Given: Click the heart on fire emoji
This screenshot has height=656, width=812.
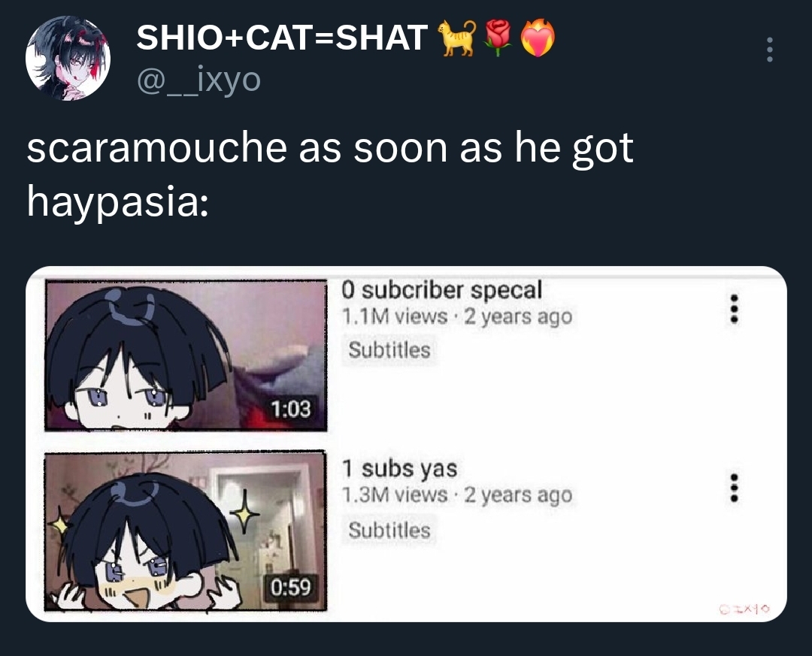Looking at the screenshot, I should (x=538, y=38).
